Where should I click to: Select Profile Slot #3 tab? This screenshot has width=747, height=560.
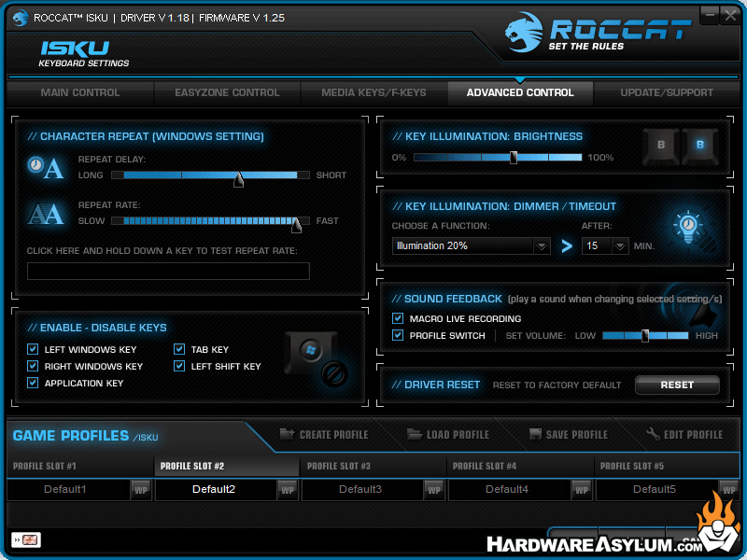pos(373,466)
